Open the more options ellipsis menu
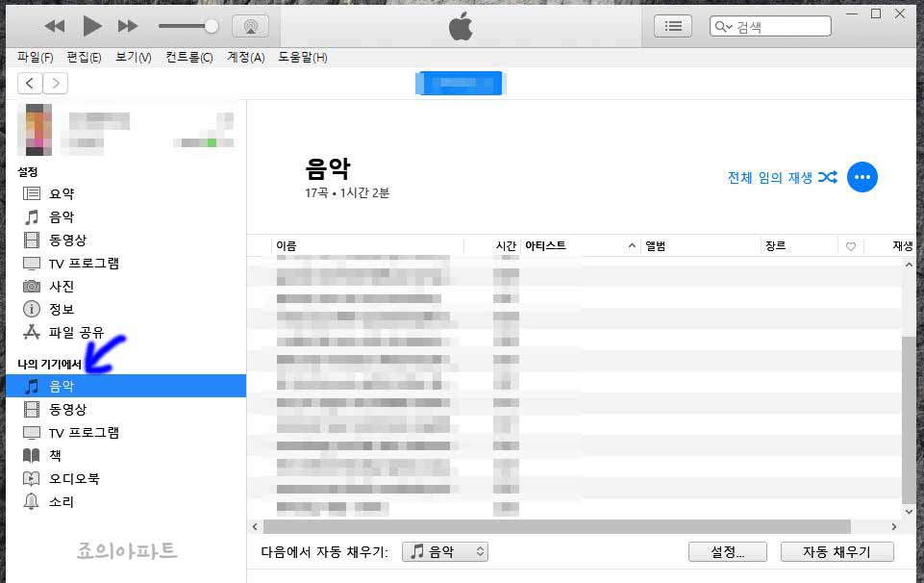The image size is (924, 583). coord(862,177)
